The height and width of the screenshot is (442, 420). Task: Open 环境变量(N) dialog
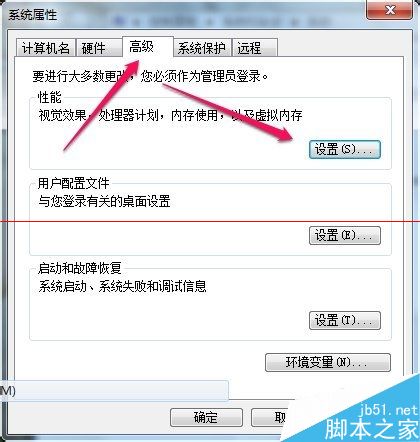click(328, 362)
